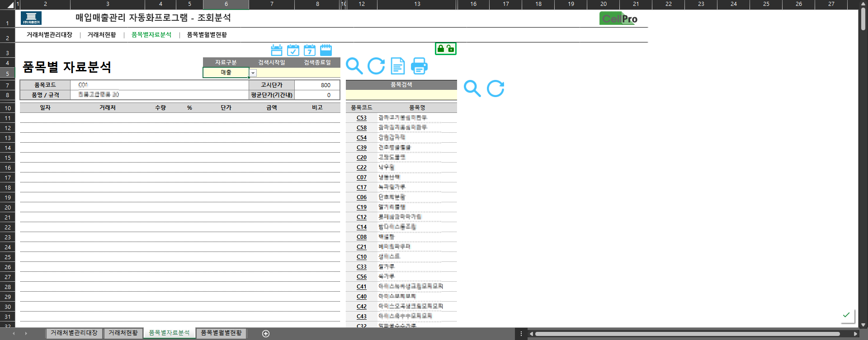Click the document report icon
Screen dimensions: 868x340
(397, 66)
